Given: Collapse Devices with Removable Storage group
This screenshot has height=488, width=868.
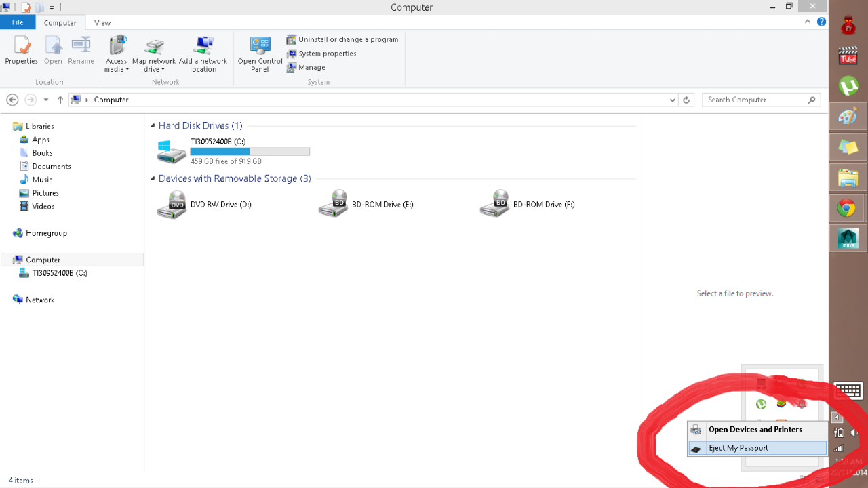Looking at the screenshot, I should [x=153, y=179].
